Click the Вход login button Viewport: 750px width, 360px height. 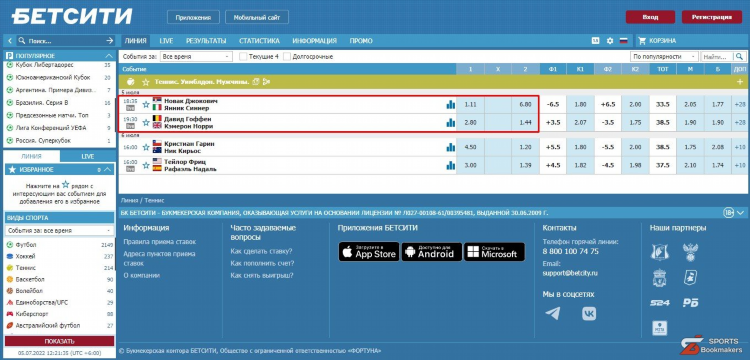(651, 17)
